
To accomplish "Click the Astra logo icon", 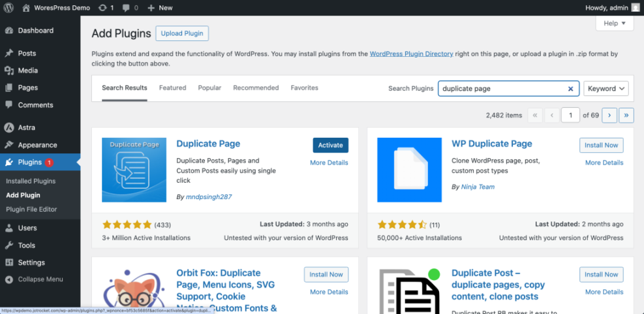I will 9,127.
